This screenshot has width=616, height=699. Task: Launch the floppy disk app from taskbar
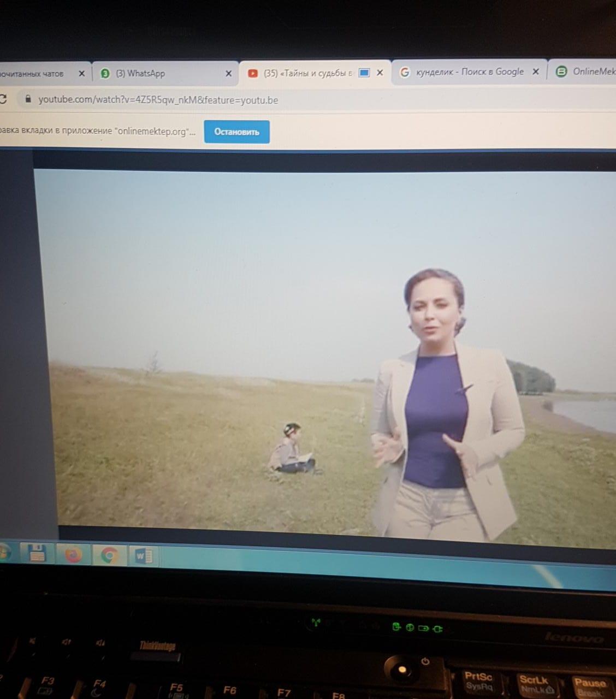click(x=37, y=554)
